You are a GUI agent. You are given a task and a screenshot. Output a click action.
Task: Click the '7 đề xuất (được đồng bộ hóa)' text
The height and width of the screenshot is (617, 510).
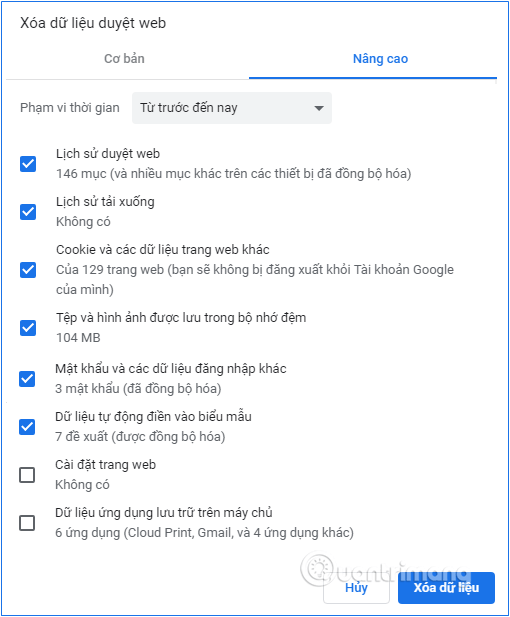click(140, 437)
